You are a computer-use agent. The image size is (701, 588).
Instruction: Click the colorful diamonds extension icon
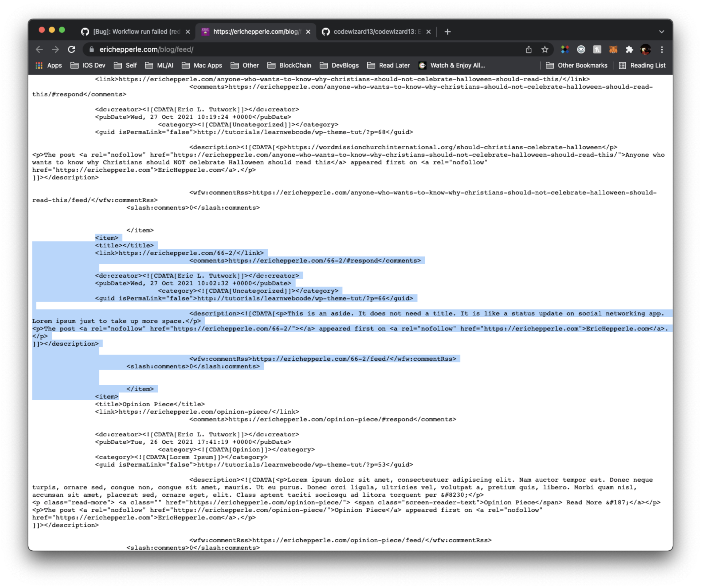click(x=565, y=50)
